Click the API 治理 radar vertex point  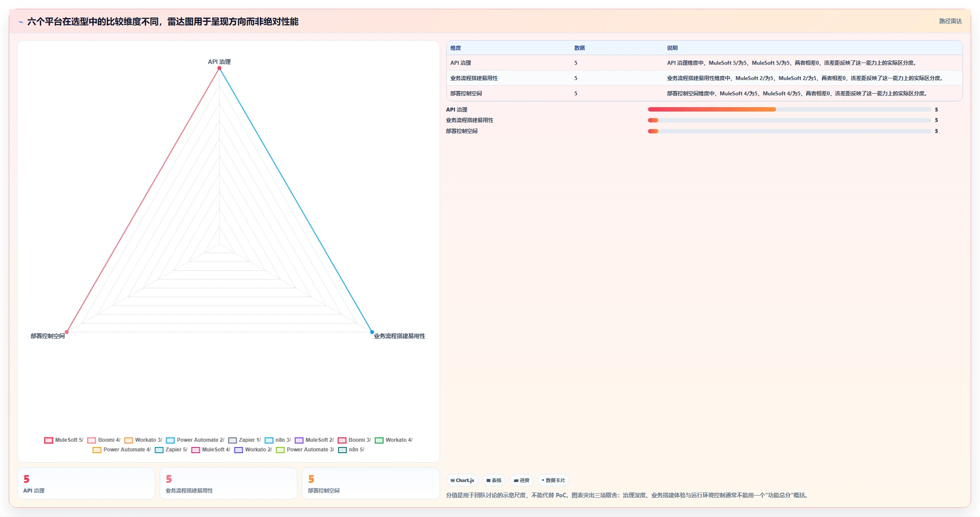tap(219, 68)
